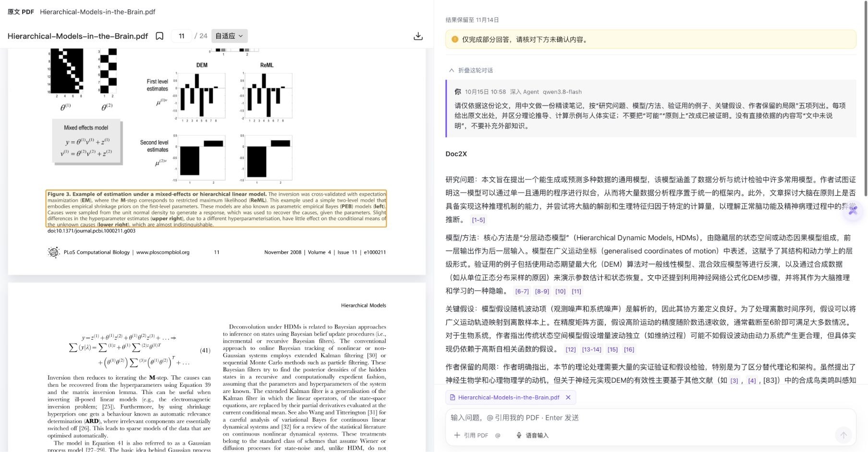Click the www.ploscompbiol.org footer link

pyautogui.click(x=163, y=252)
